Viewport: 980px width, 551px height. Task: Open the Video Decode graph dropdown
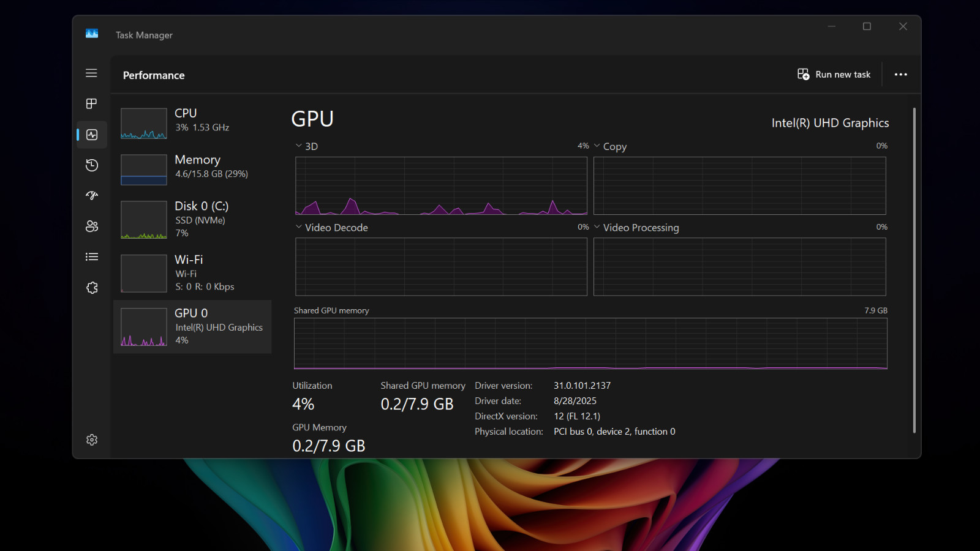point(299,227)
